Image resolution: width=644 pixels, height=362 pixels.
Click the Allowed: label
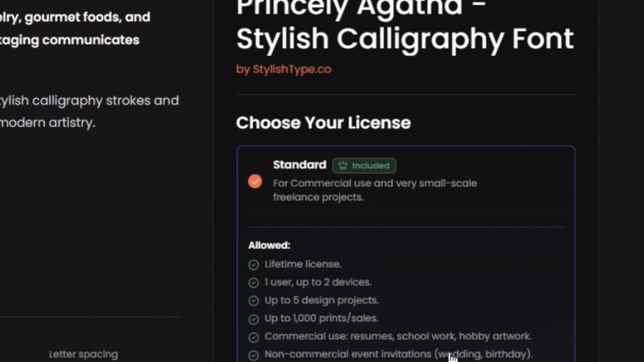pos(269,245)
